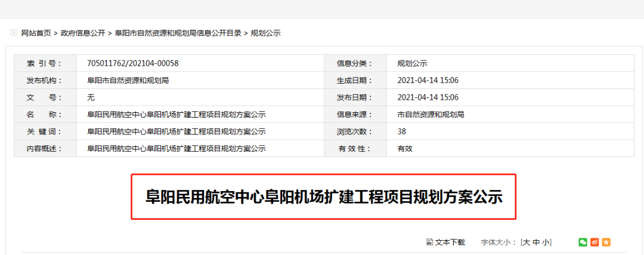Image resolution: width=644 pixels, height=255 pixels.
Task: Open 阜阳市自然资源和规划局信息公开目录 breadcrumb
Action: click(178, 33)
